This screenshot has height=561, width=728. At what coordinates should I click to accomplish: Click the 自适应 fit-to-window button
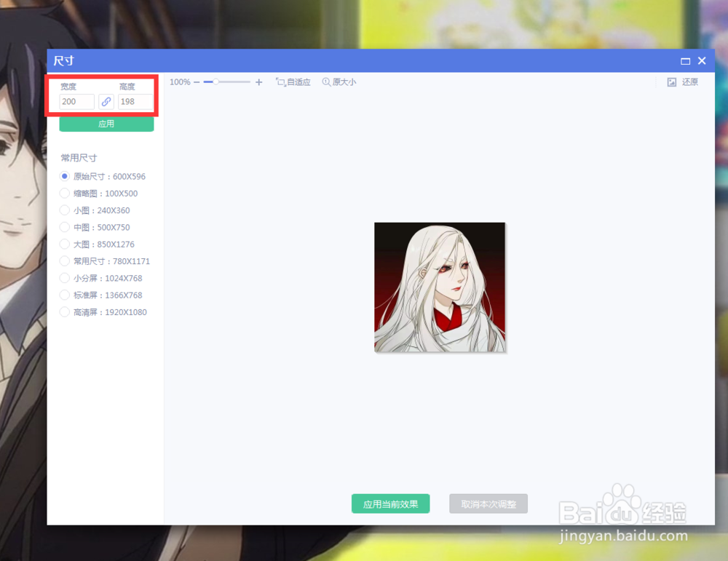pyautogui.click(x=293, y=82)
